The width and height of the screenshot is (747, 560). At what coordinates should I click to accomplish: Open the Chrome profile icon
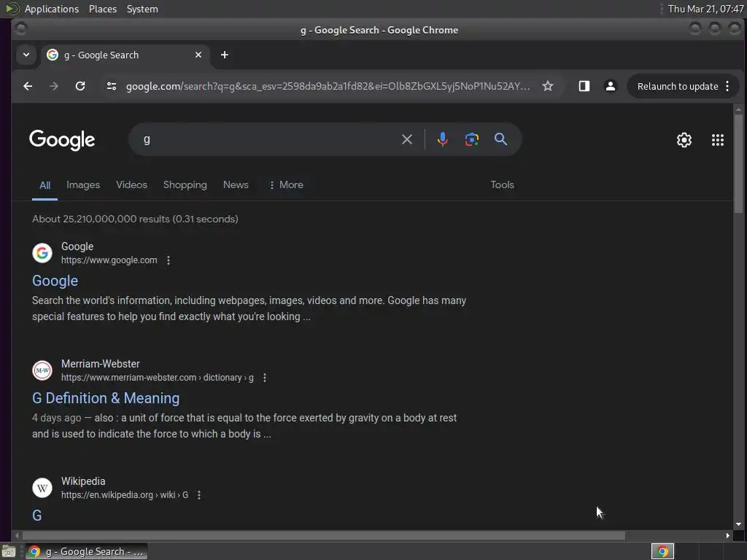611,86
